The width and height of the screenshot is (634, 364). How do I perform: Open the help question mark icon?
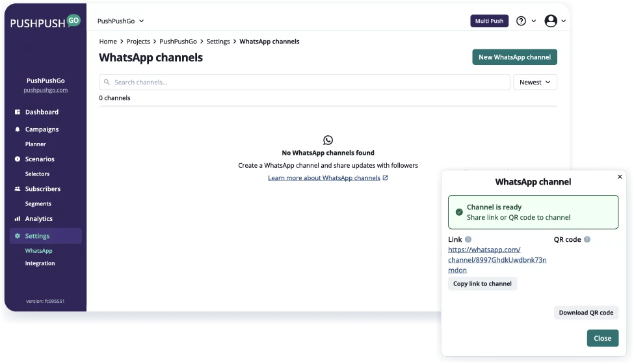tap(521, 21)
